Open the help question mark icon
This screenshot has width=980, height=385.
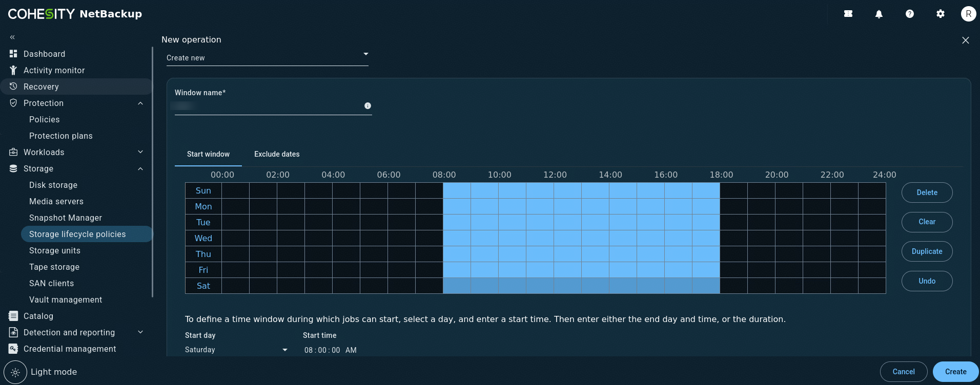pos(910,14)
